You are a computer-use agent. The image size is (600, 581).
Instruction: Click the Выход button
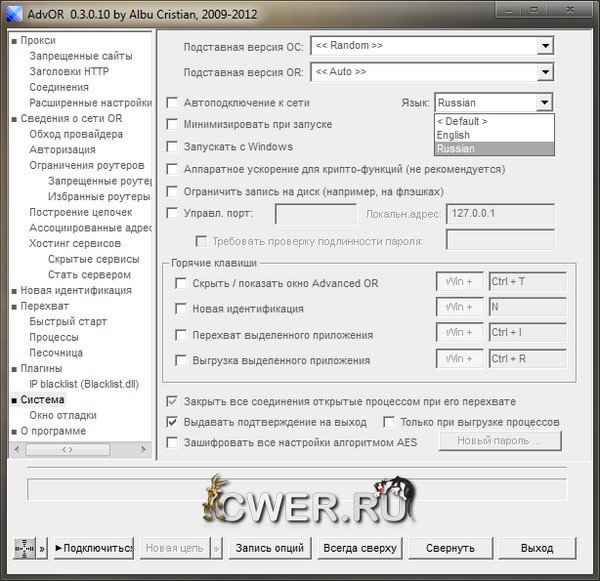(x=537, y=548)
